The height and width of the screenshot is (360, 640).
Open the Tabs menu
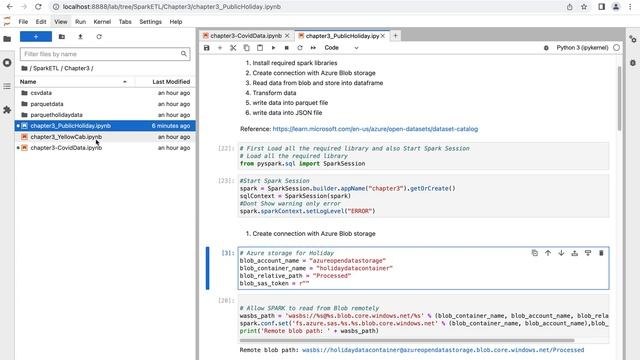[x=125, y=22]
